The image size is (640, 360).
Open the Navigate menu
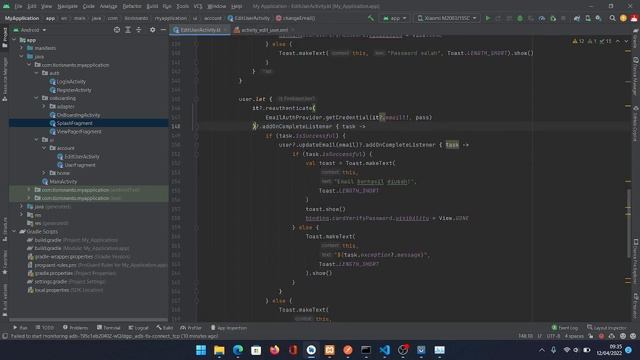(67, 6)
